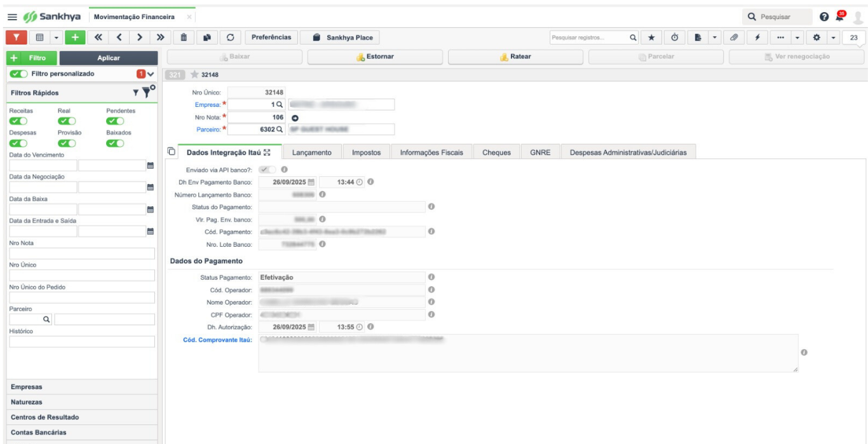868x444 pixels.
Task: Click the duplicate record icon
Action: pos(206,38)
